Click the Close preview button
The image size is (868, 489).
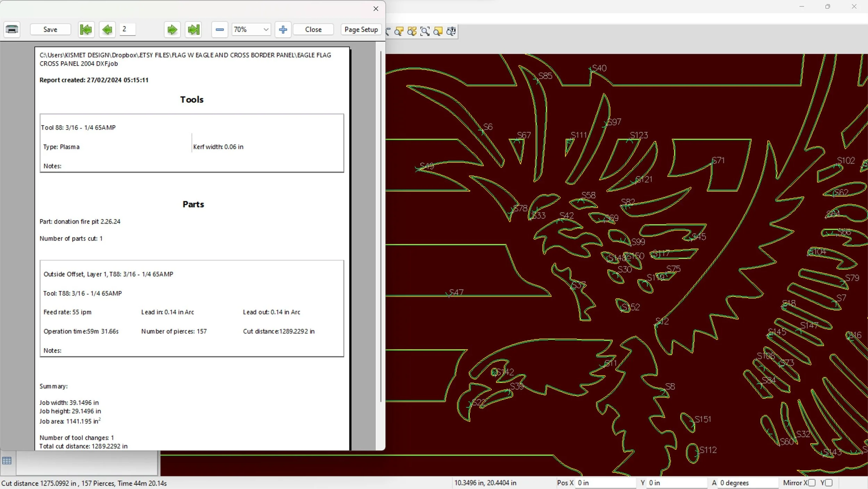(x=313, y=30)
